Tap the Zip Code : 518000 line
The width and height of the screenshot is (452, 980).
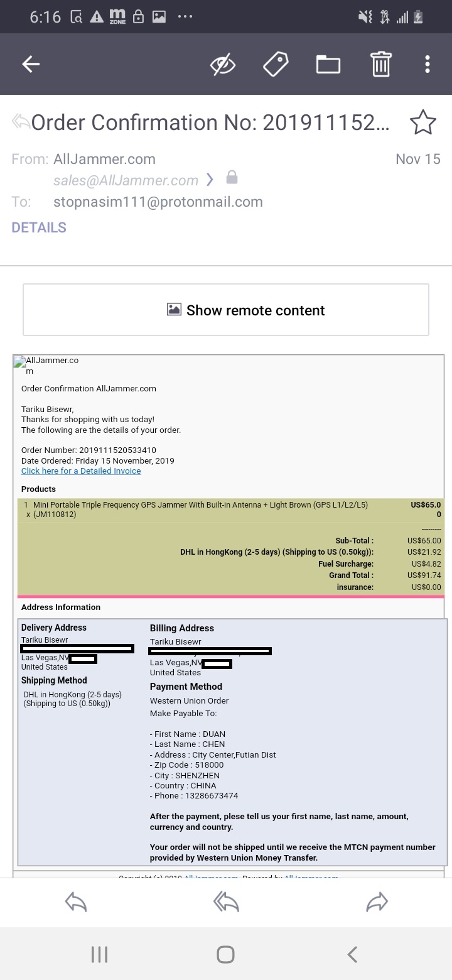point(186,765)
